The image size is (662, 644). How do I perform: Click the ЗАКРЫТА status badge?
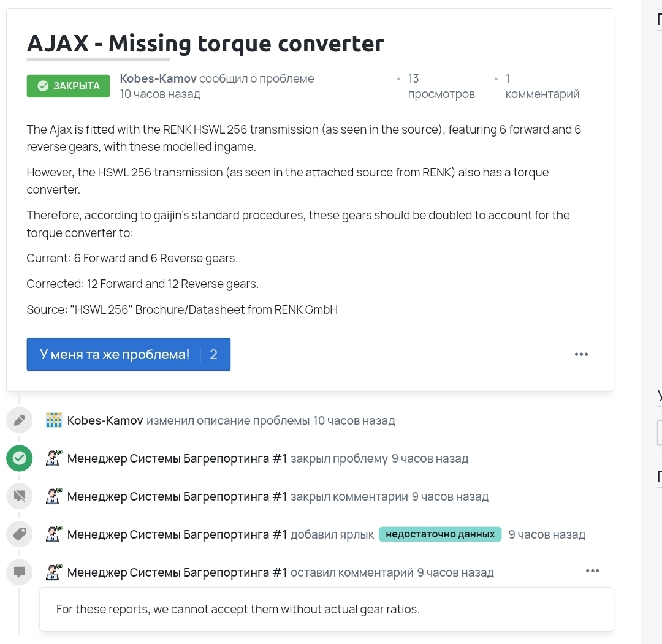pos(68,86)
